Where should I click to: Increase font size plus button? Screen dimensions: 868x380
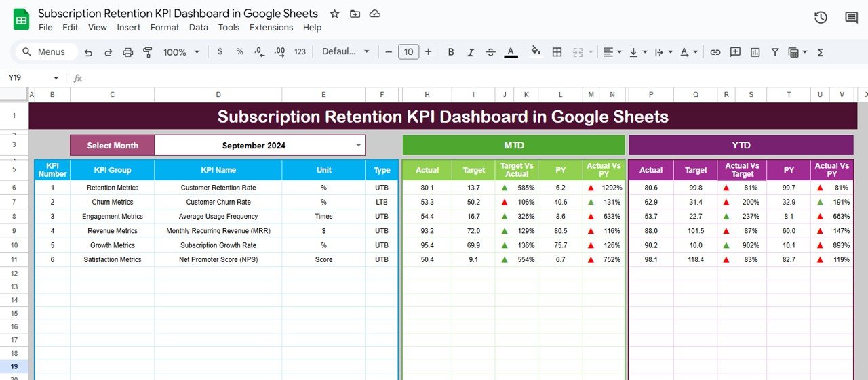(428, 52)
